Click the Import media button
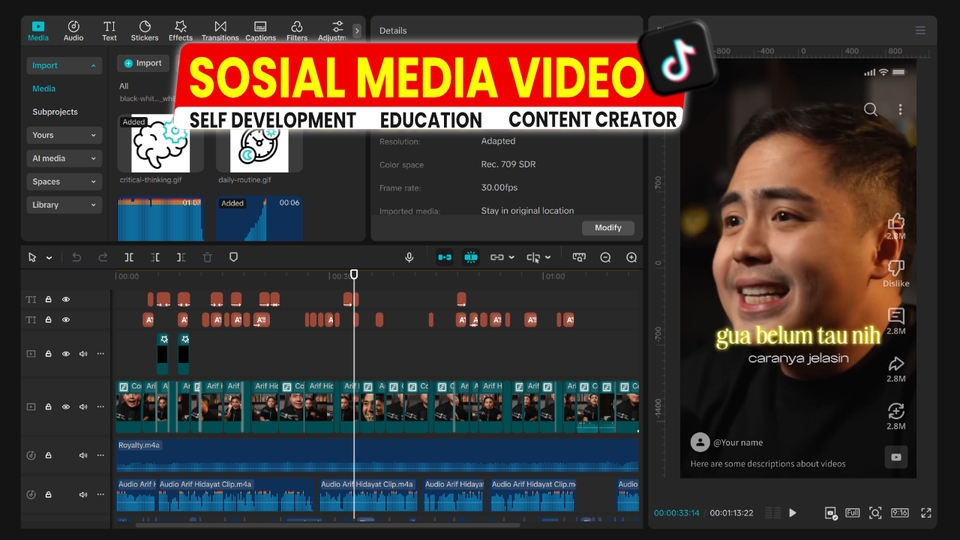This screenshot has height=540, width=960. pos(143,63)
